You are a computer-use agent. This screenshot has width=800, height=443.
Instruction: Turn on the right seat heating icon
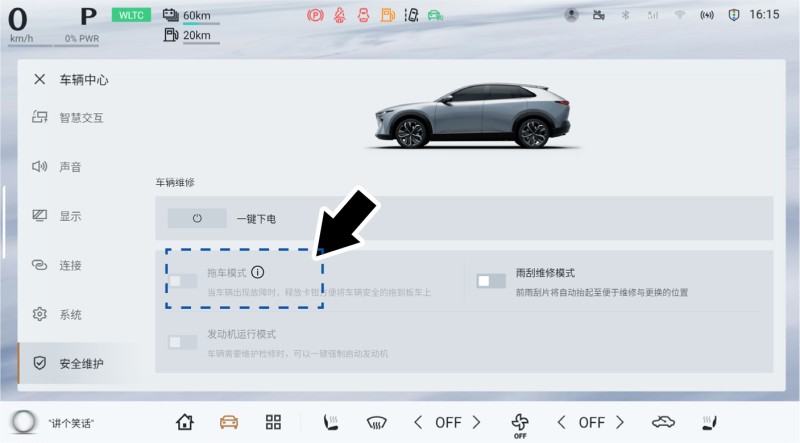(709, 422)
